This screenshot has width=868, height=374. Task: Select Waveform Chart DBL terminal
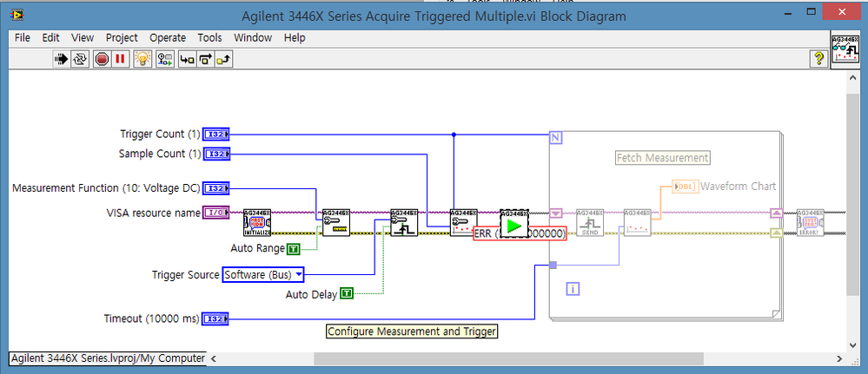click(686, 187)
